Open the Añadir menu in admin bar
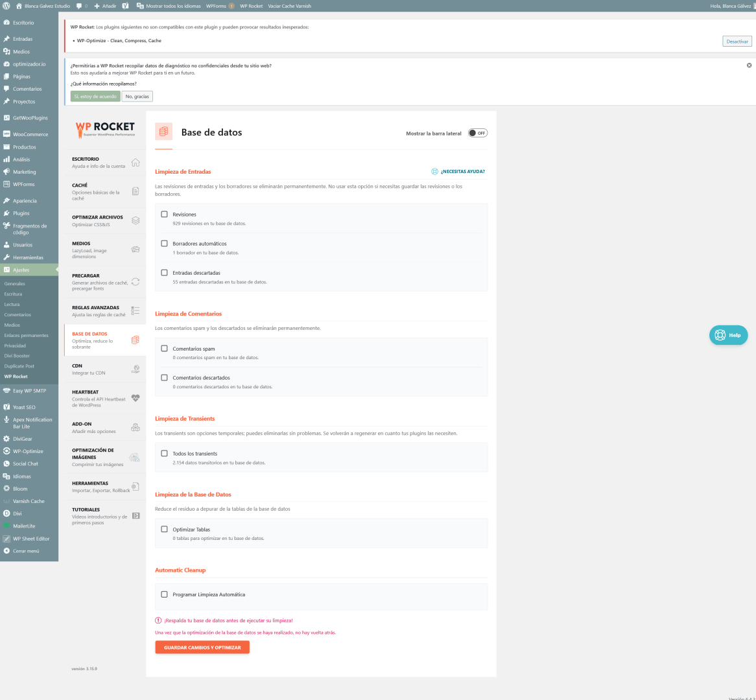 (105, 6)
